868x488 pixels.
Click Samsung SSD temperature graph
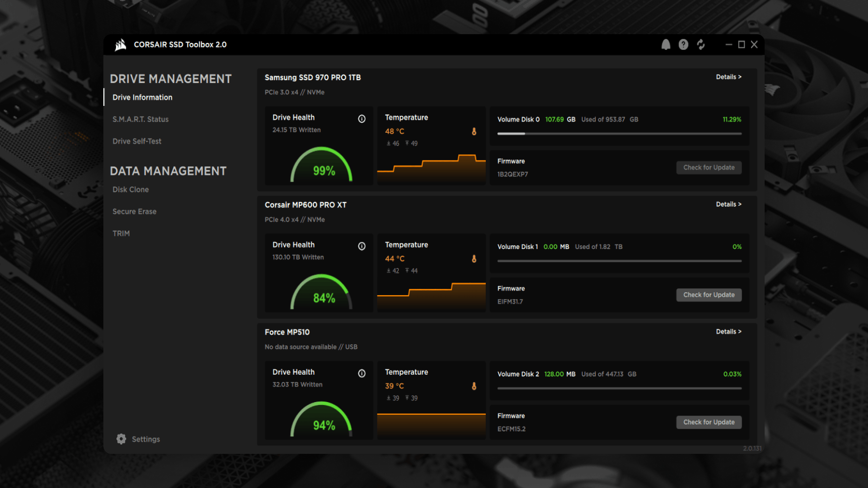(x=432, y=169)
